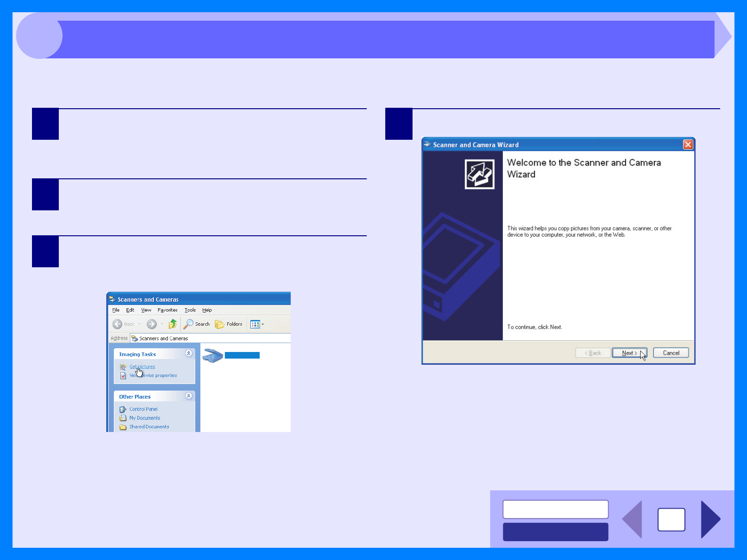The width and height of the screenshot is (747, 560).
Task: Click the View device properties link
Action: point(153,376)
